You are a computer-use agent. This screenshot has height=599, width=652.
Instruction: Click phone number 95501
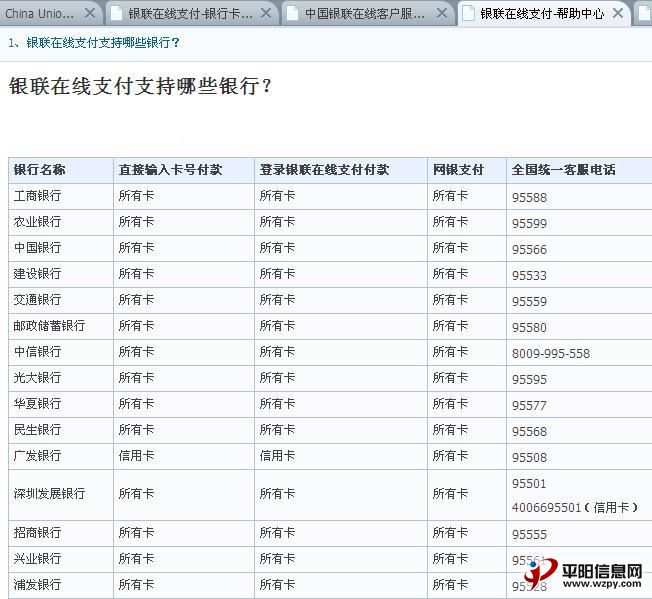click(x=529, y=483)
